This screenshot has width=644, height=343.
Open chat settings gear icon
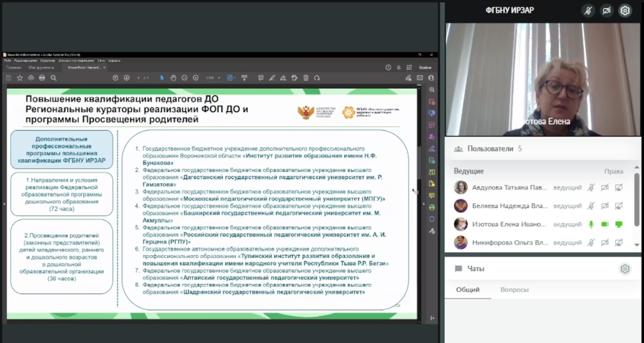624,269
